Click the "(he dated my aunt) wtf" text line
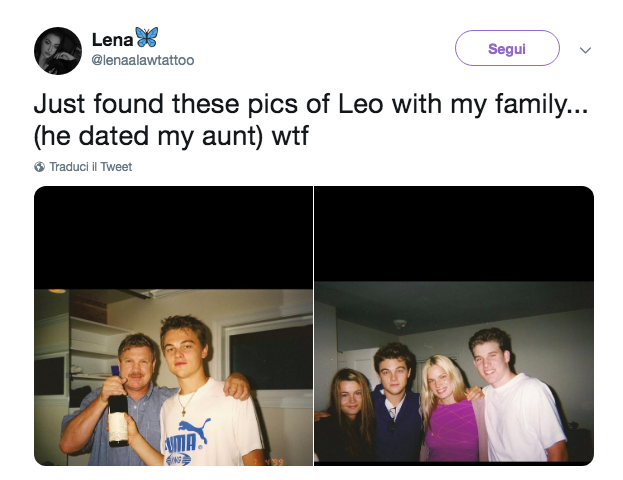623x480 pixels. coord(171,136)
